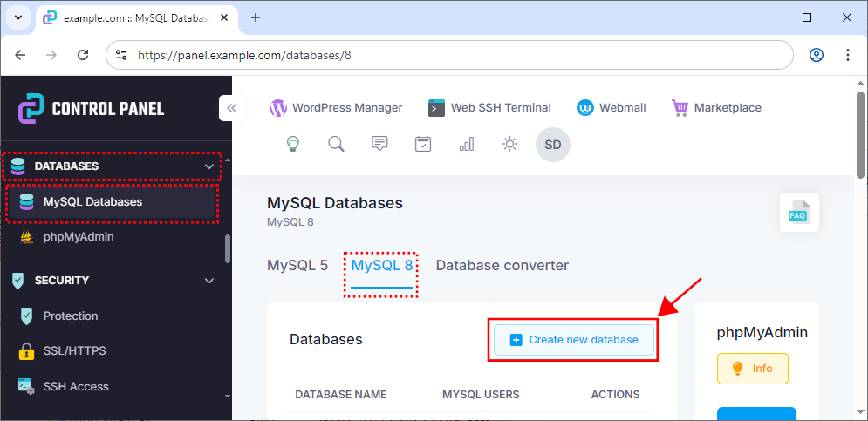The width and height of the screenshot is (868, 421).
Task: Click Create new database button
Action: pyautogui.click(x=573, y=340)
